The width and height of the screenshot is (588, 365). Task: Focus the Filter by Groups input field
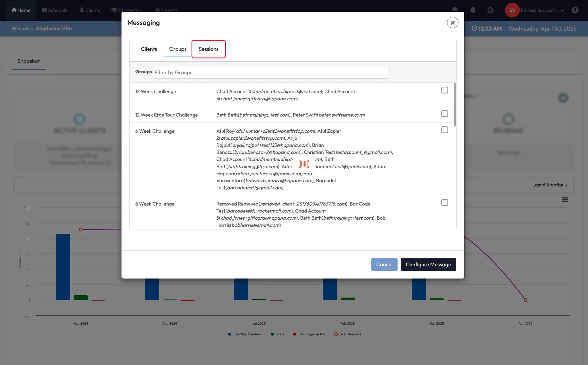271,72
